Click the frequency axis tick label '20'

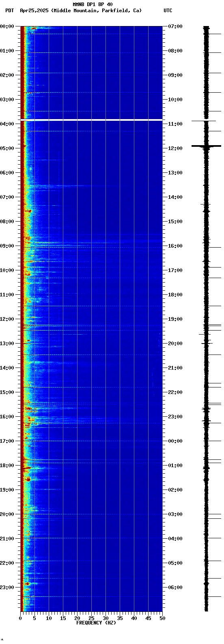(x=77, y=618)
